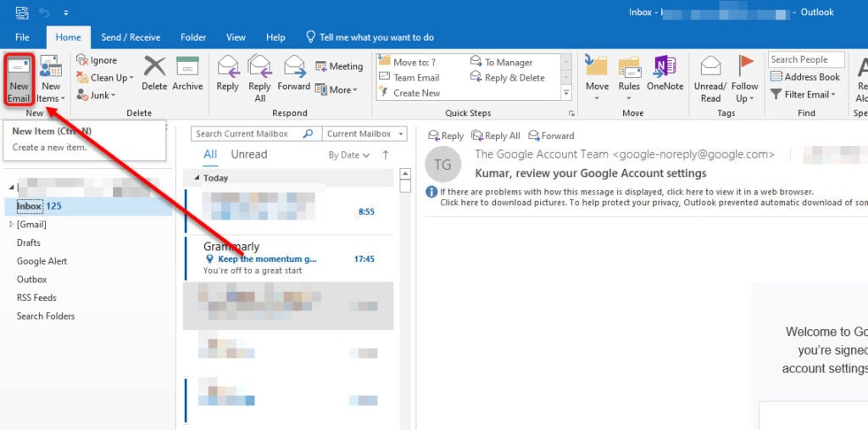Open the Move folder dropdown
This screenshot has height=430, width=868.
tap(597, 79)
